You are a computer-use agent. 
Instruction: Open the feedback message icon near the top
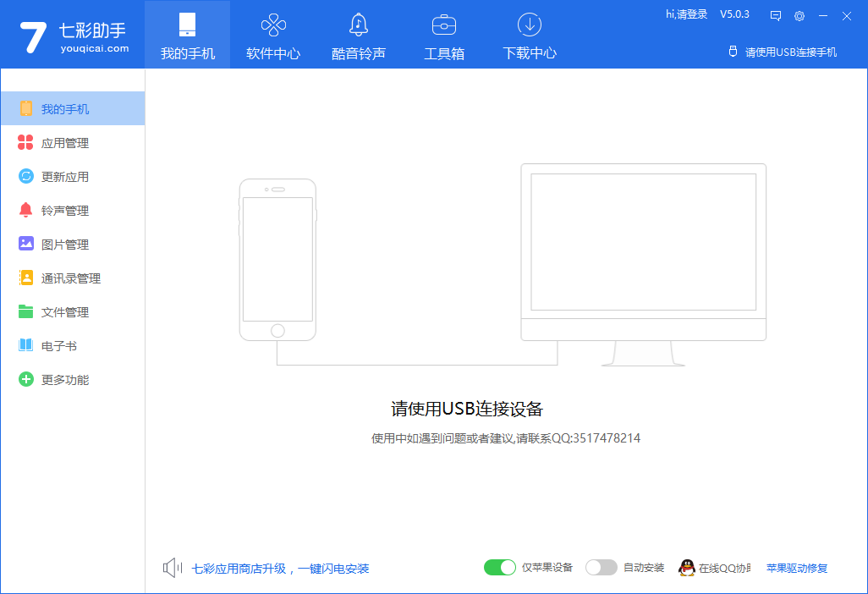775,16
